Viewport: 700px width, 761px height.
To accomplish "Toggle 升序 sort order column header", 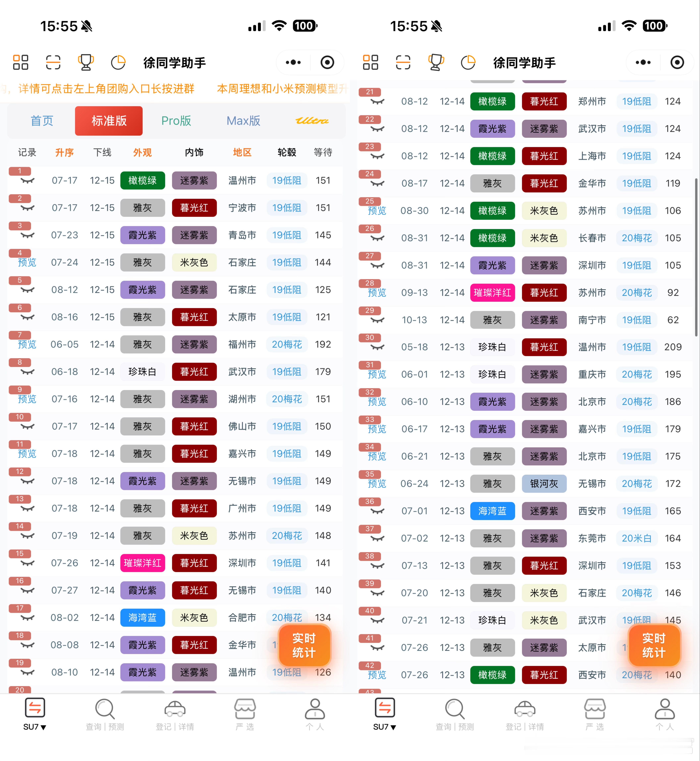I will pos(64,152).
